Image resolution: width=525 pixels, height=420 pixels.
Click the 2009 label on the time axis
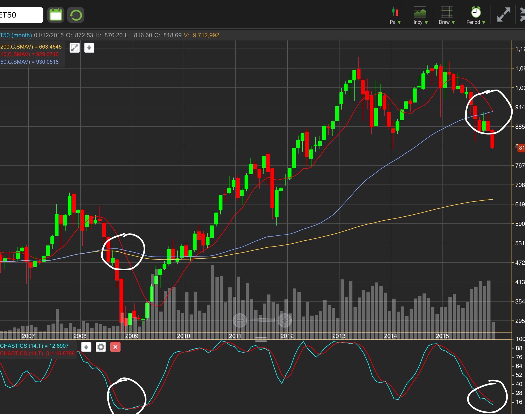(x=132, y=336)
